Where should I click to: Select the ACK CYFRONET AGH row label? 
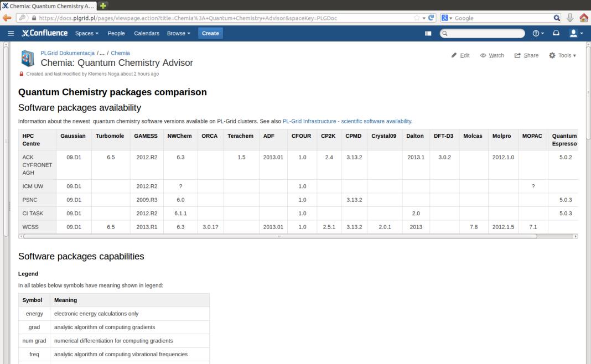tap(37, 165)
